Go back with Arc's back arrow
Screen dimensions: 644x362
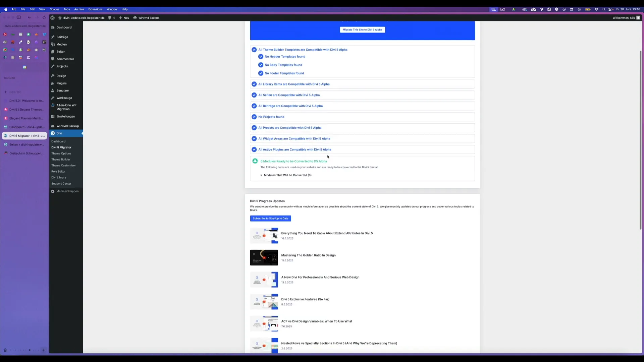click(x=30, y=17)
